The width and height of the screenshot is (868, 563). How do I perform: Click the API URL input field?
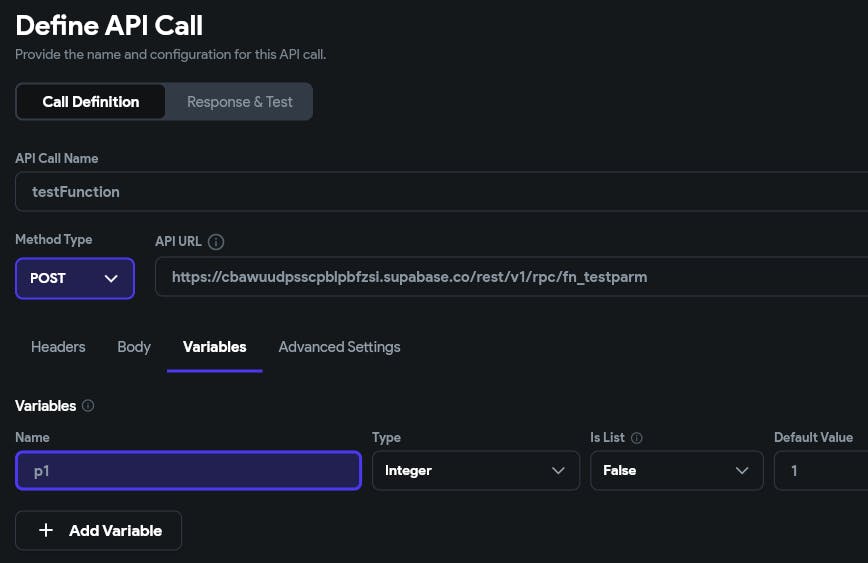510,277
